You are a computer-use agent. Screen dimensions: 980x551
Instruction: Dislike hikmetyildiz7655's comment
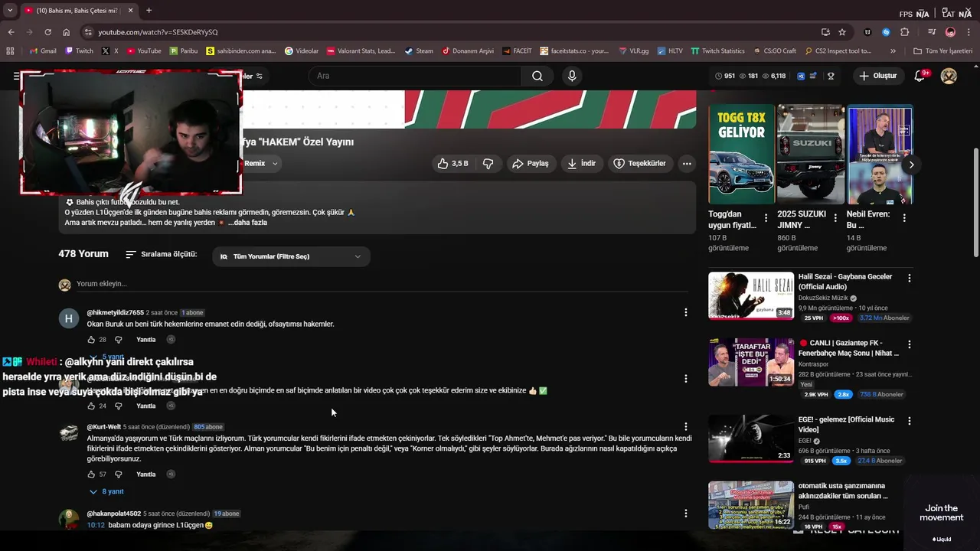pyautogui.click(x=119, y=340)
